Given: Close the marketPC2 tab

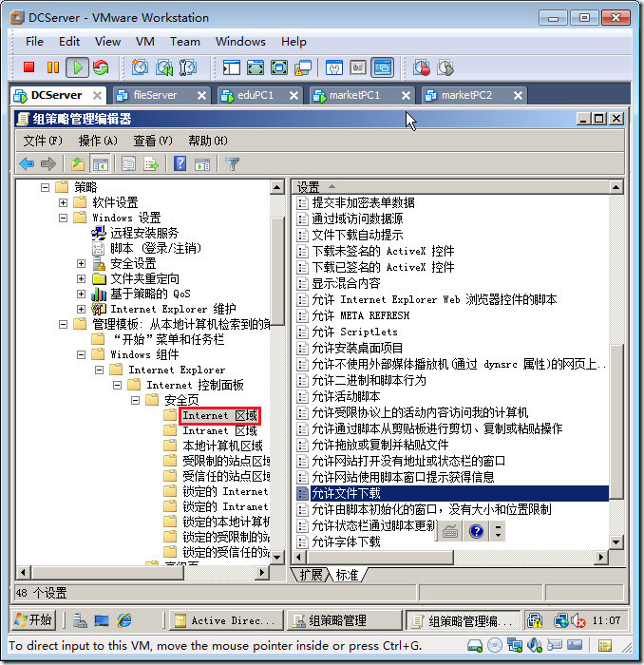Looking at the screenshot, I should 518,96.
